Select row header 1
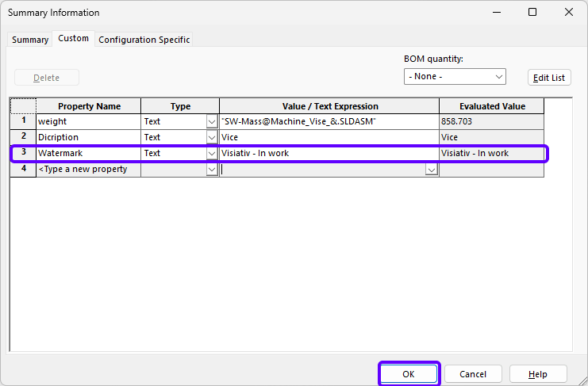Image resolution: width=588 pixels, height=386 pixels. pos(23,121)
